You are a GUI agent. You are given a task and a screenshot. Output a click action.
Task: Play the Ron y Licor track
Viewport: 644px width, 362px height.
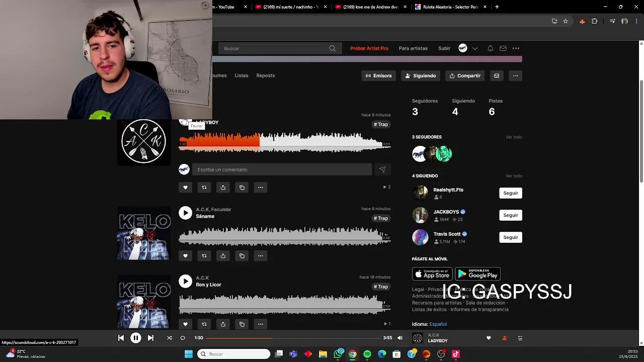tap(186, 281)
